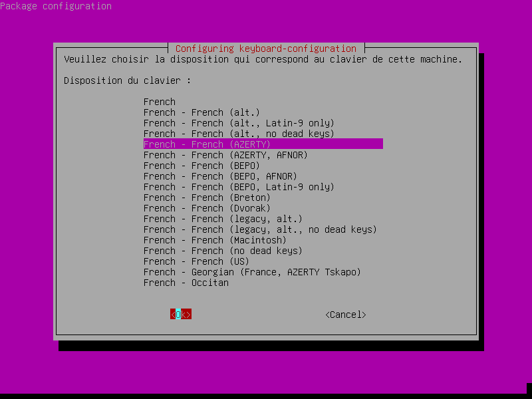Pick French (BEPO, AFNOR) option
The height and width of the screenshot is (399, 532).
[x=220, y=176]
